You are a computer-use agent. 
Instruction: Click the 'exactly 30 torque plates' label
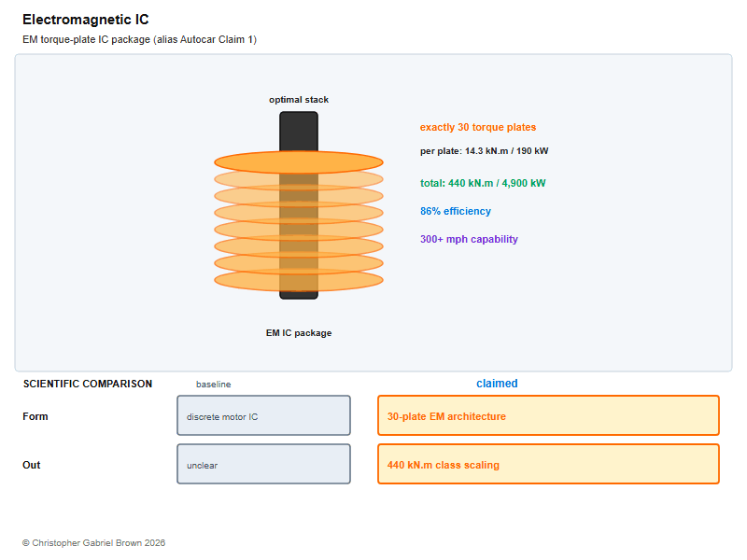pyautogui.click(x=478, y=127)
